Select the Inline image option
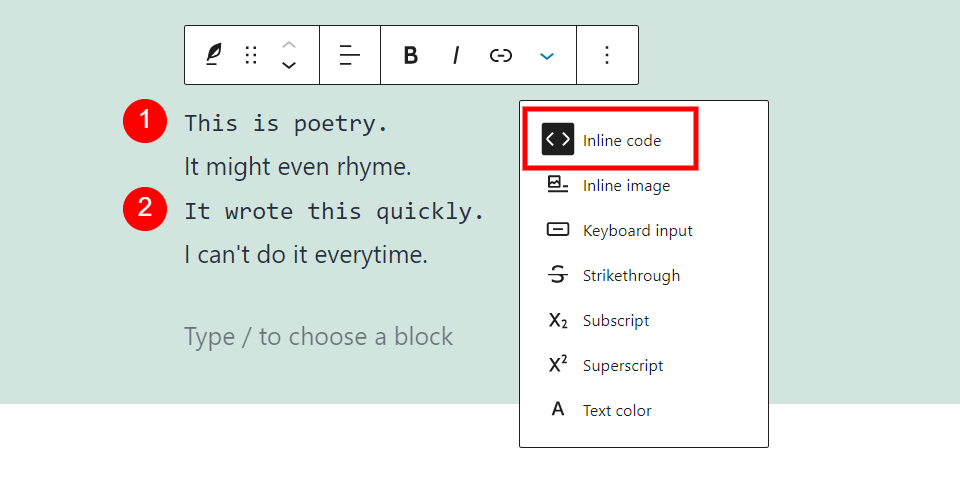The width and height of the screenshot is (960, 479). pyautogui.click(x=626, y=186)
